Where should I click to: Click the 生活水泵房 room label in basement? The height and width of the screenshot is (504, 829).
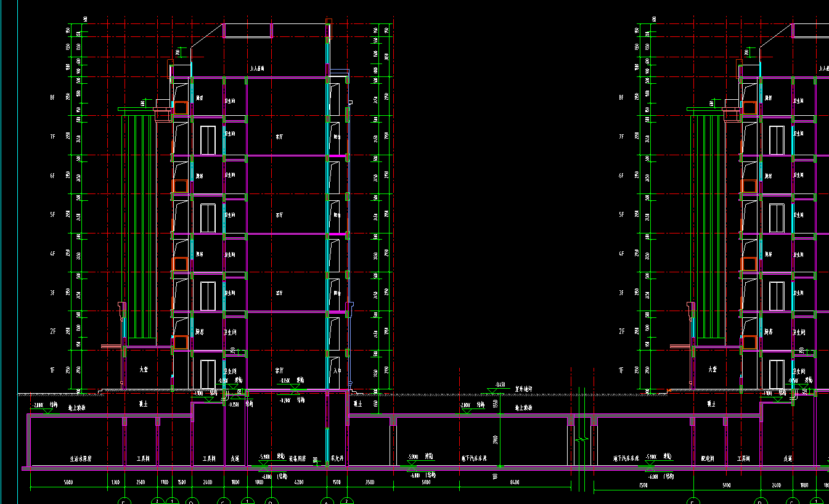80,459
